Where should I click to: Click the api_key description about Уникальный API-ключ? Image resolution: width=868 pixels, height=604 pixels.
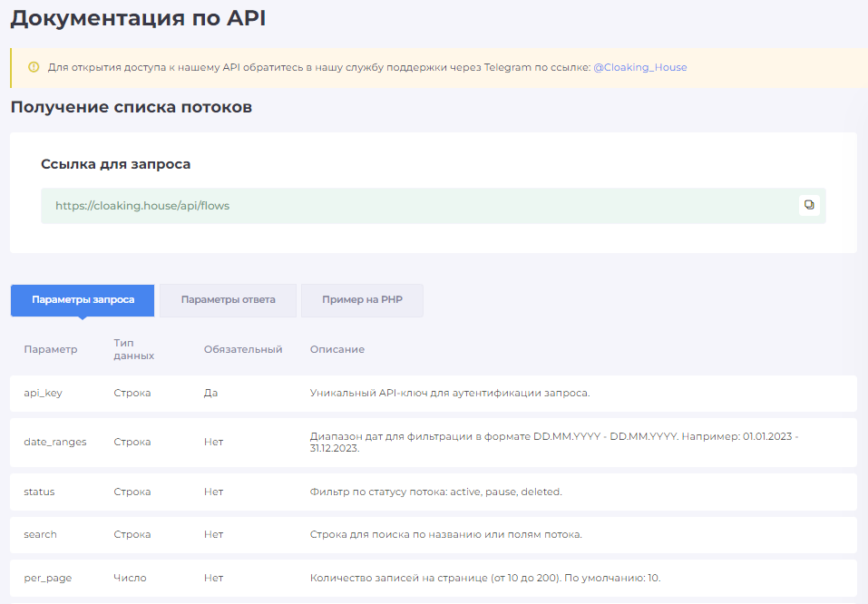(450, 393)
